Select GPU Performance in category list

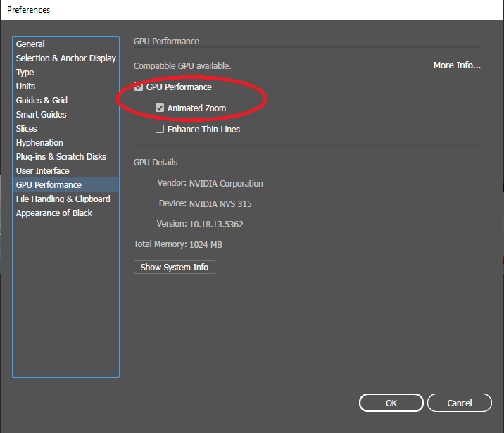(x=65, y=185)
